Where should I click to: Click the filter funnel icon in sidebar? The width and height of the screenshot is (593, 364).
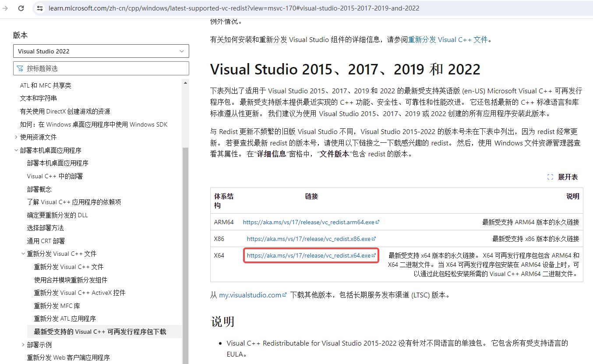coord(20,68)
